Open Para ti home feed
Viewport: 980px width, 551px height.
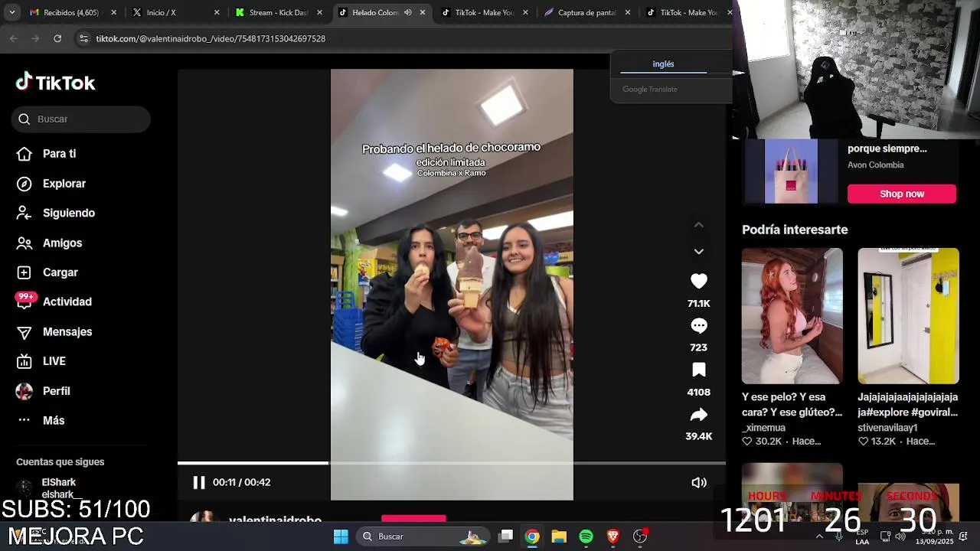(x=47, y=154)
